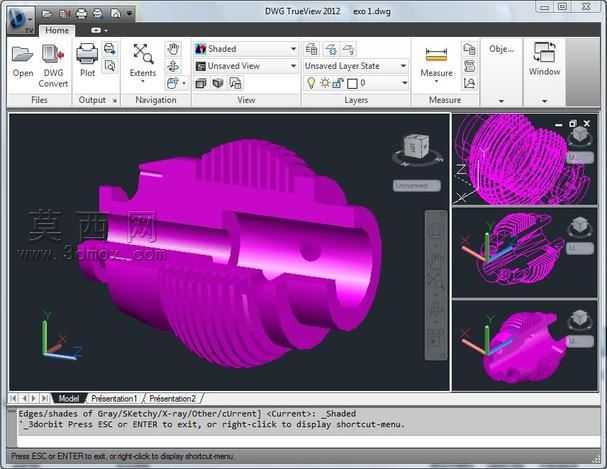Click DWG Convert in Quick Access toolbar
Viewport: 607px width, 469px height.
pos(64,14)
